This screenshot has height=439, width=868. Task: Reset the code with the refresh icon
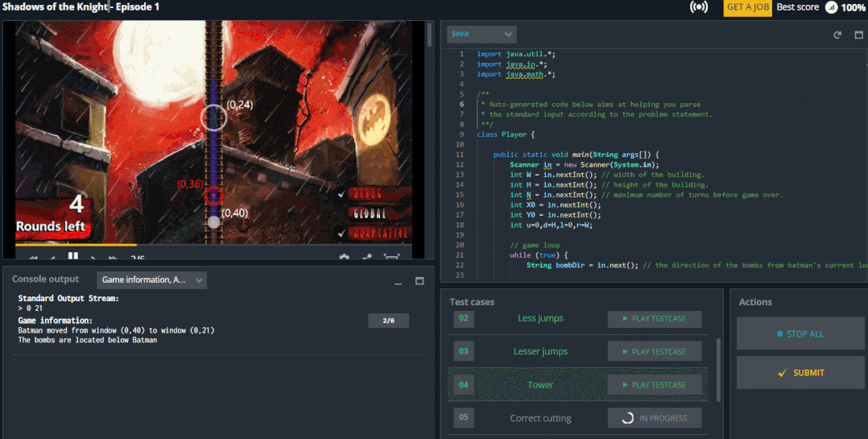pos(837,35)
